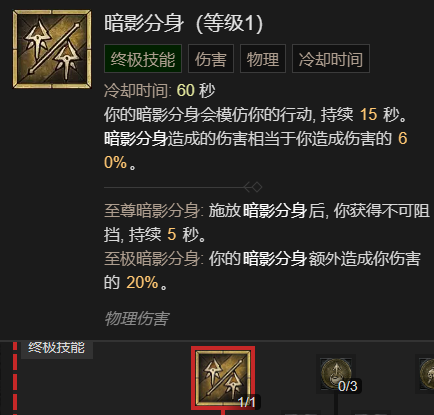Screen dimensions: 434x415
Task: Select the round passive node showing 0/3
Action: click(x=336, y=373)
